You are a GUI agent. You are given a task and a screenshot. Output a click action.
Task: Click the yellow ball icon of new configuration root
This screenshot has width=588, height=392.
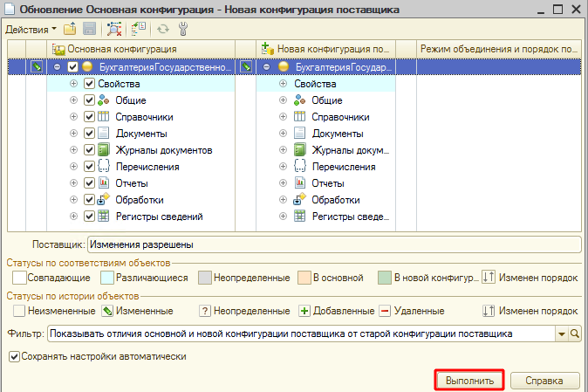[284, 66]
